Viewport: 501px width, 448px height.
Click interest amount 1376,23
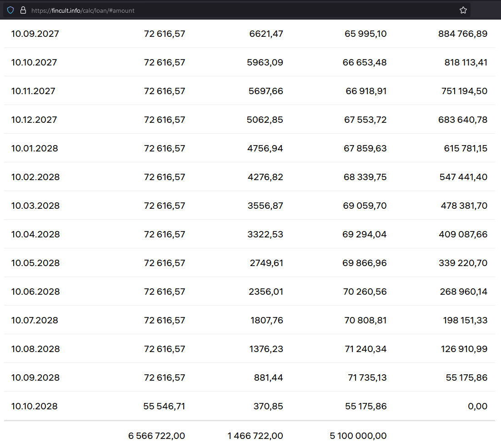click(267, 349)
